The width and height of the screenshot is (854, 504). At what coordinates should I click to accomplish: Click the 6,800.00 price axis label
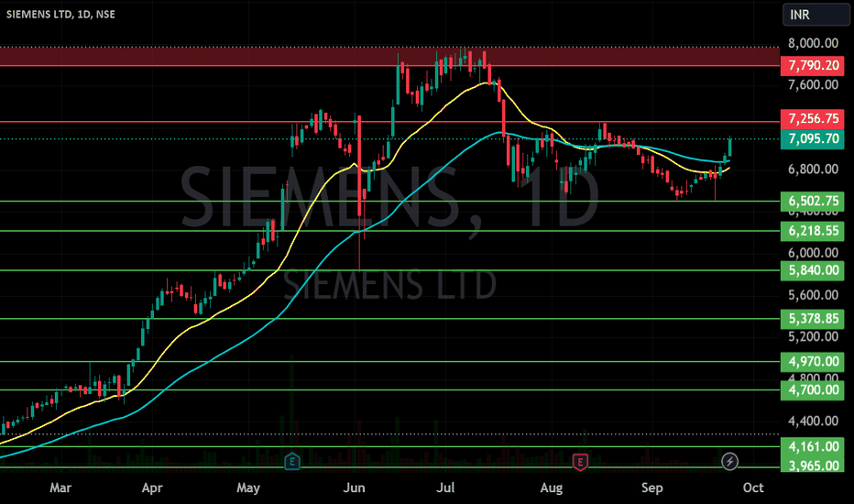tap(813, 169)
